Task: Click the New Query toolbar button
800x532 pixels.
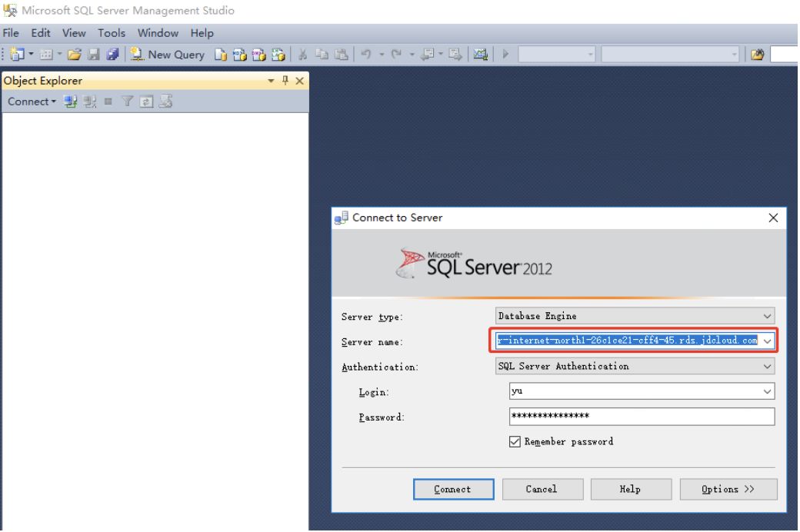Action: click(x=168, y=54)
